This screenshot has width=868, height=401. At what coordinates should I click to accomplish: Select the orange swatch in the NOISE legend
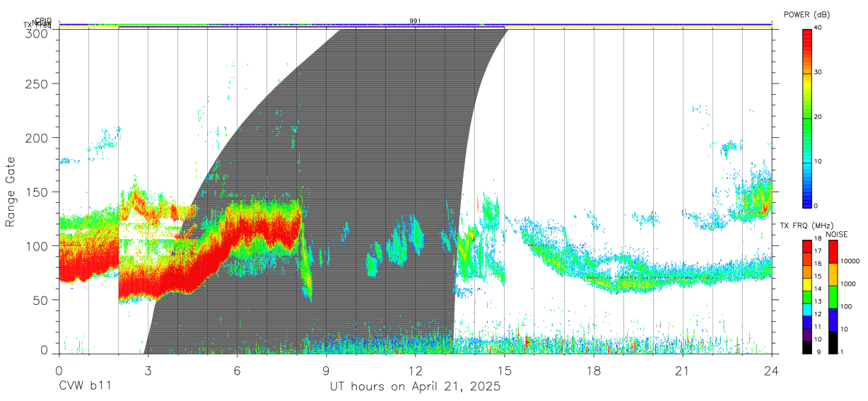click(x=832, y=274)
